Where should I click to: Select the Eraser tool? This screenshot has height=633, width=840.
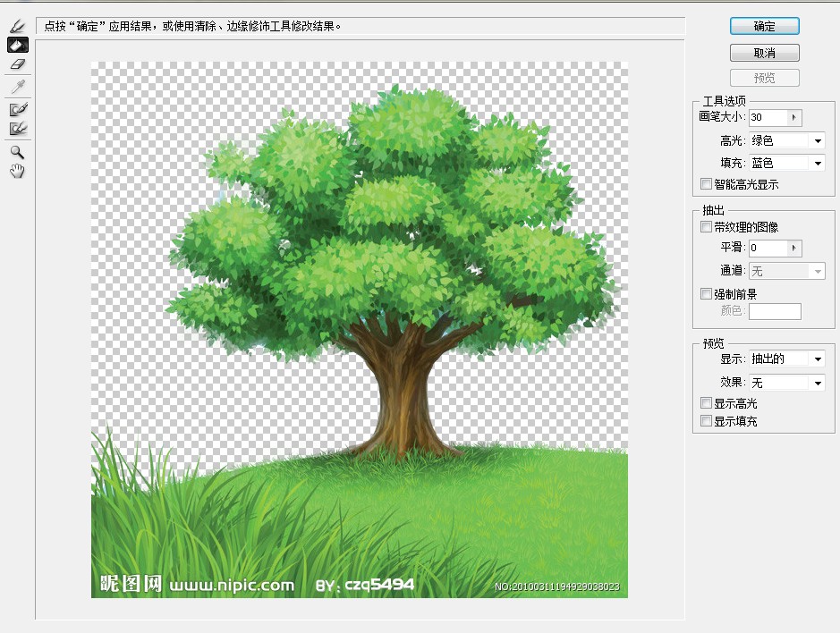point(18,64)
